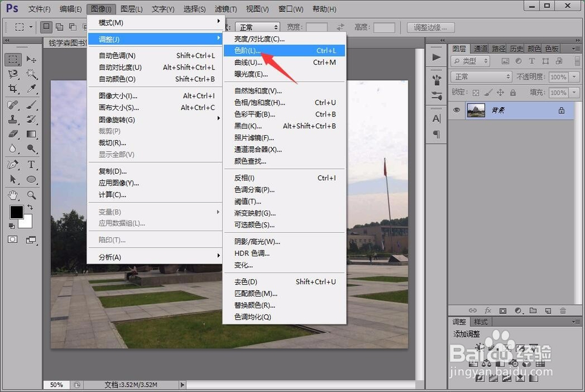Select the Crop tool
Viewport: 585px width, 392px height.
(x=13, y=89)
